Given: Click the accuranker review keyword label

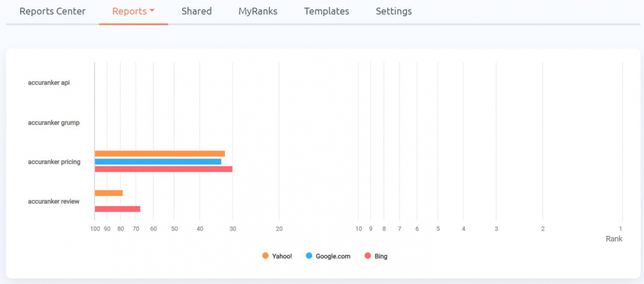Looking at the screenshot, I should click(x=54, y=201).
